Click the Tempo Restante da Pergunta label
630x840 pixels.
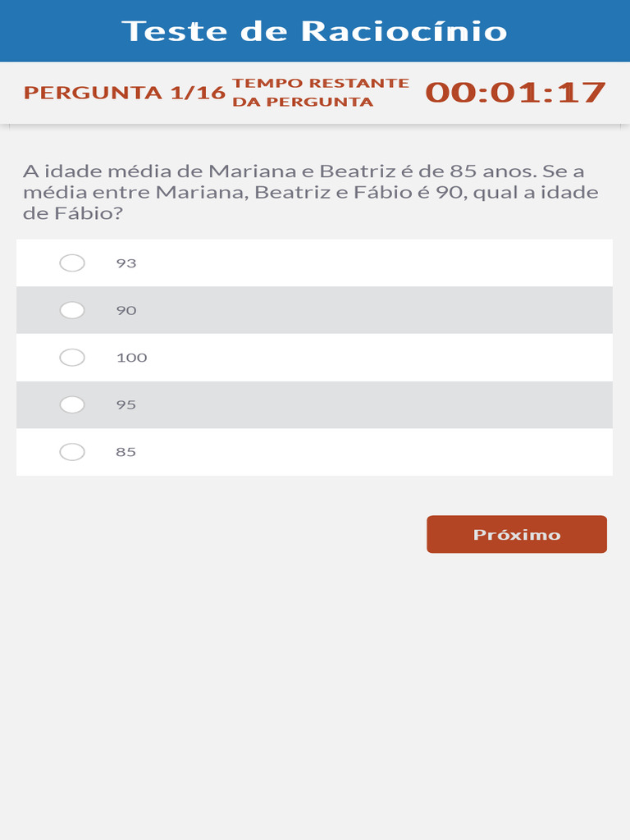(x=320, y=92)
